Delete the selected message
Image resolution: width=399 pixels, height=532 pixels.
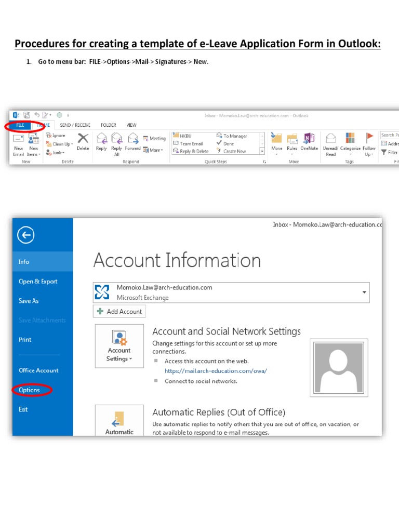(x=83, y=142)
